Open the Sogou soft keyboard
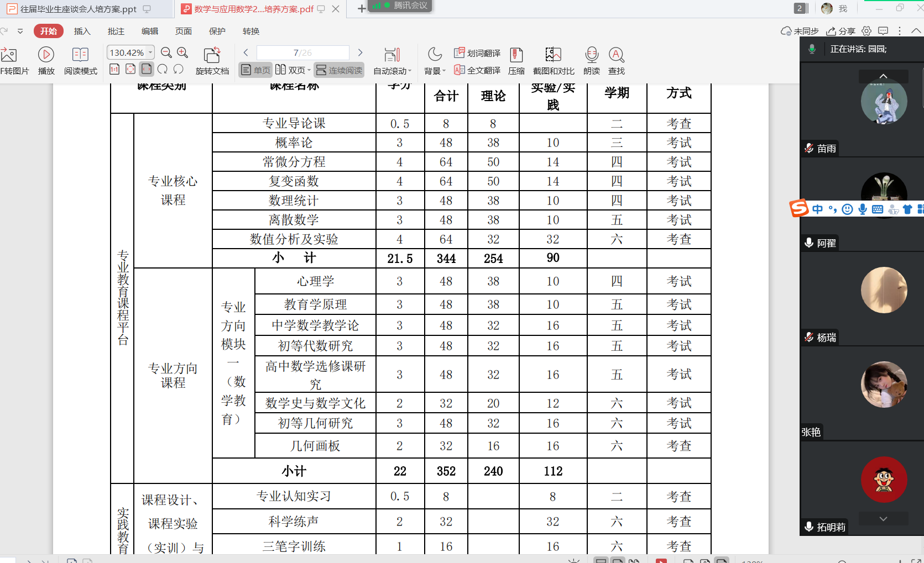This screenshot has width=924, height=563. [878, 209]
